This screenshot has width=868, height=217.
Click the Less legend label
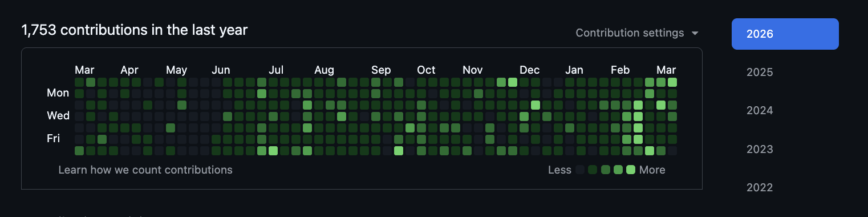[559, 170]
